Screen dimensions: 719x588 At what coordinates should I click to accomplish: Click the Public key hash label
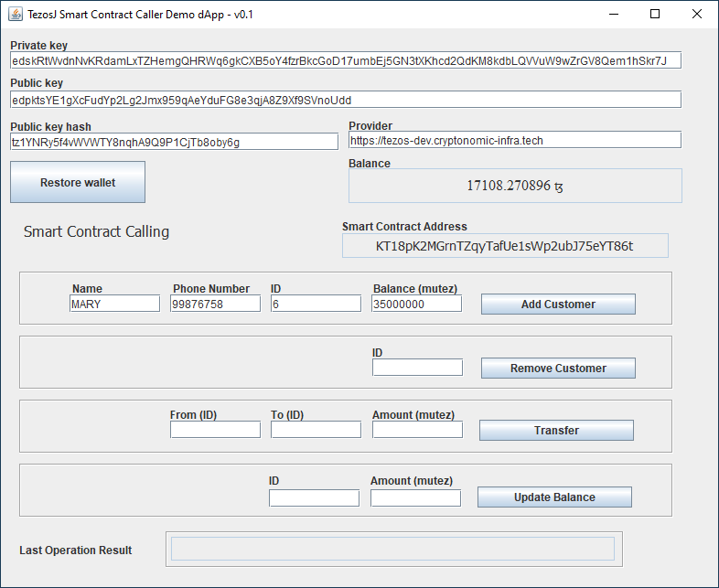pyautogui.click(x=51, y=126)
